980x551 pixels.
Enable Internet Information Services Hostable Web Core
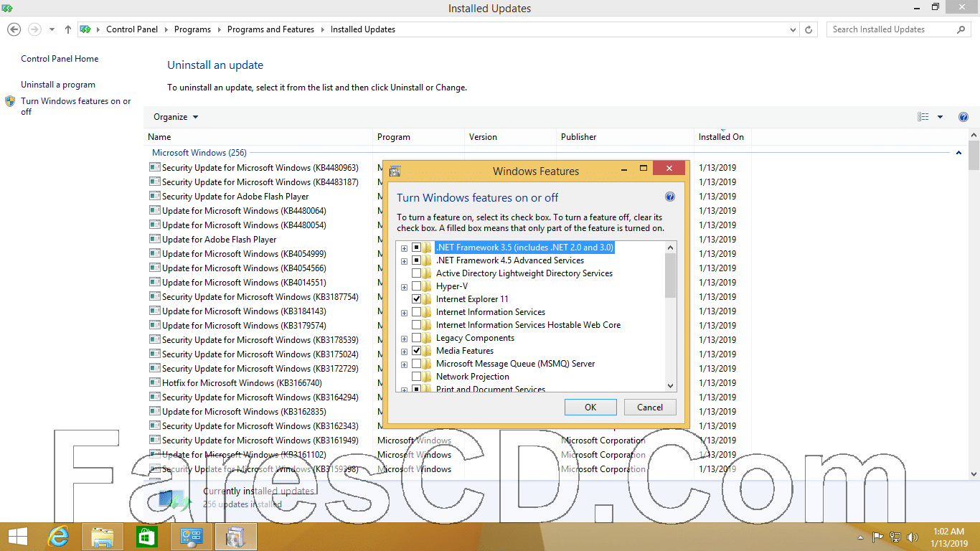point(416,325)
